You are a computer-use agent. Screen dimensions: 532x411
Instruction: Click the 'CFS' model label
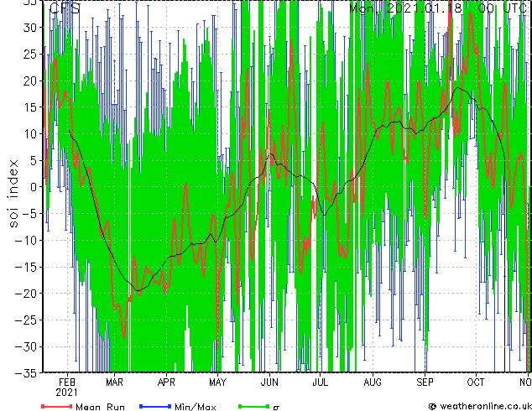[65, 8]
